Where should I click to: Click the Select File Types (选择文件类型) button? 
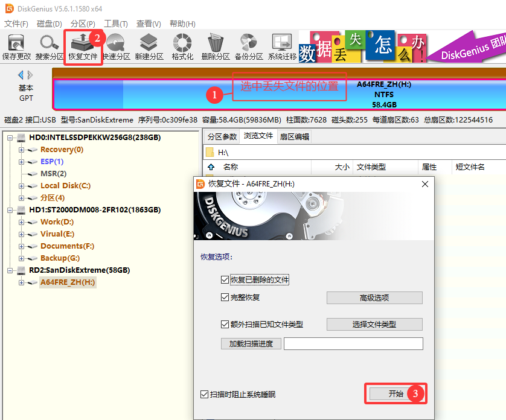[x=374, y=324]
